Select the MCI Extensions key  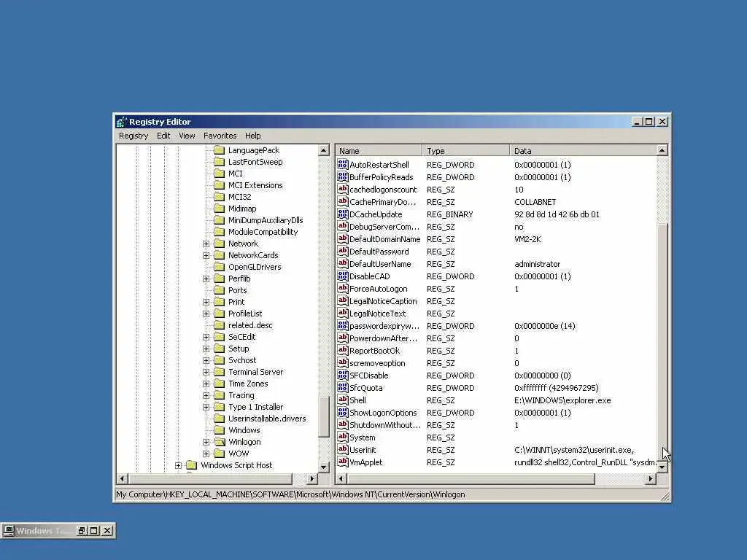tap(255, 185)
